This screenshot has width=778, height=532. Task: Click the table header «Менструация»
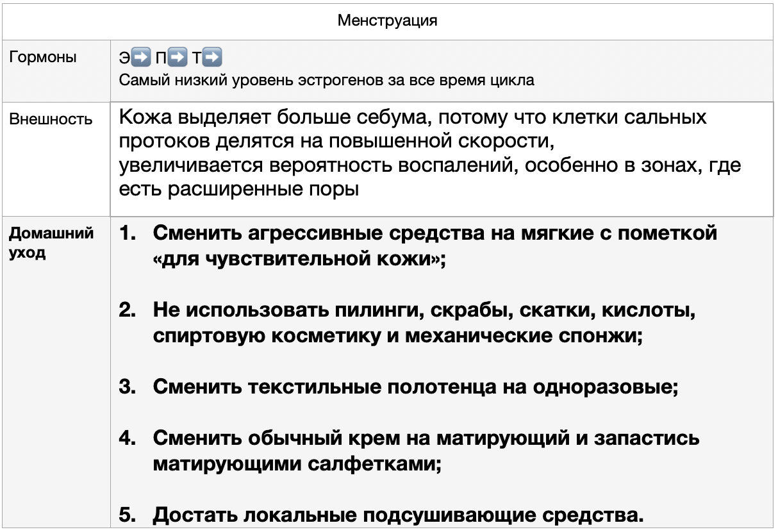point(387,21)
